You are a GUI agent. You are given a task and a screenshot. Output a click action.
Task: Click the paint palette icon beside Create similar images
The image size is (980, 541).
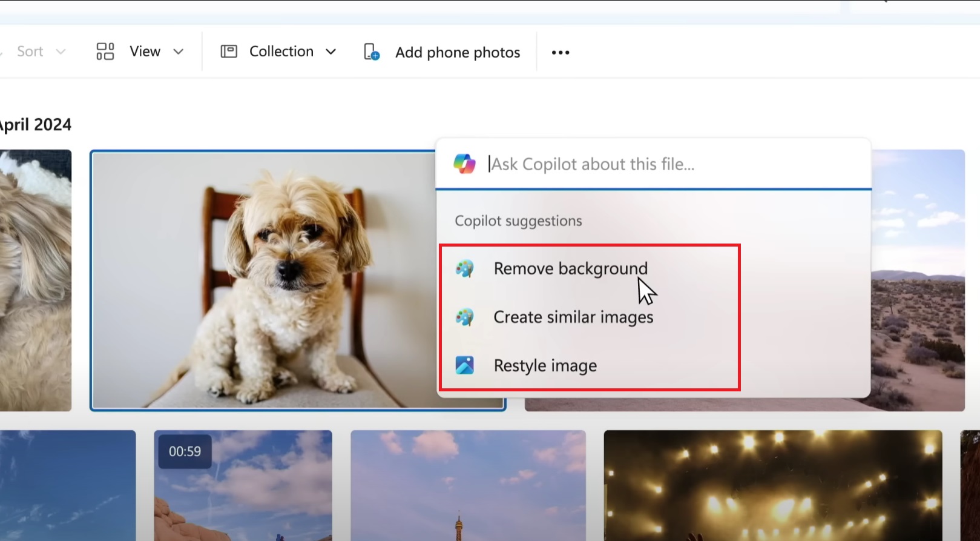click(x=465, y=317)
